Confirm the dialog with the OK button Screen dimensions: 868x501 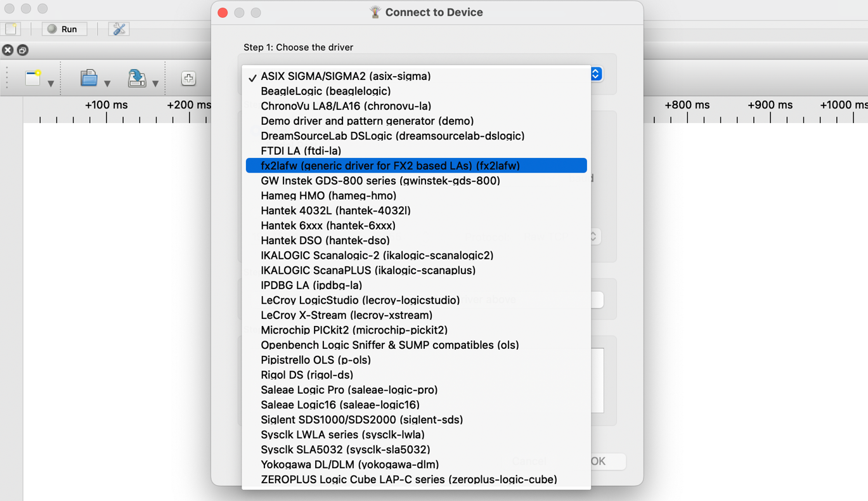click(598, 461)
